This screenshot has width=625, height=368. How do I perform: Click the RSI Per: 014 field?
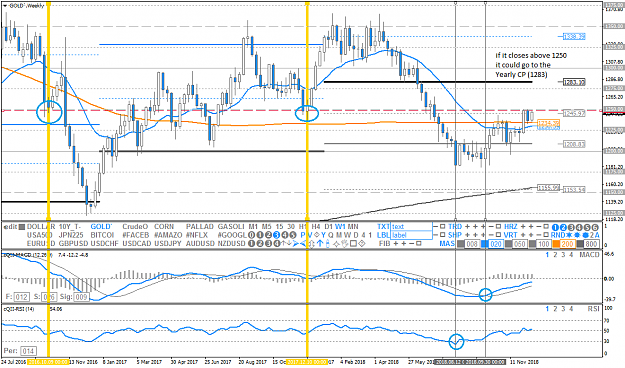28,351
